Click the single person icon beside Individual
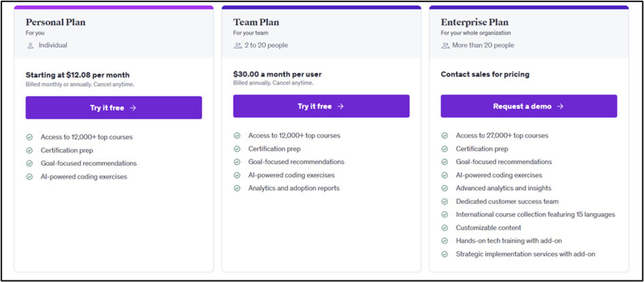Image resolution: width=644 pixels, height=282 pixels. (30, 46)
